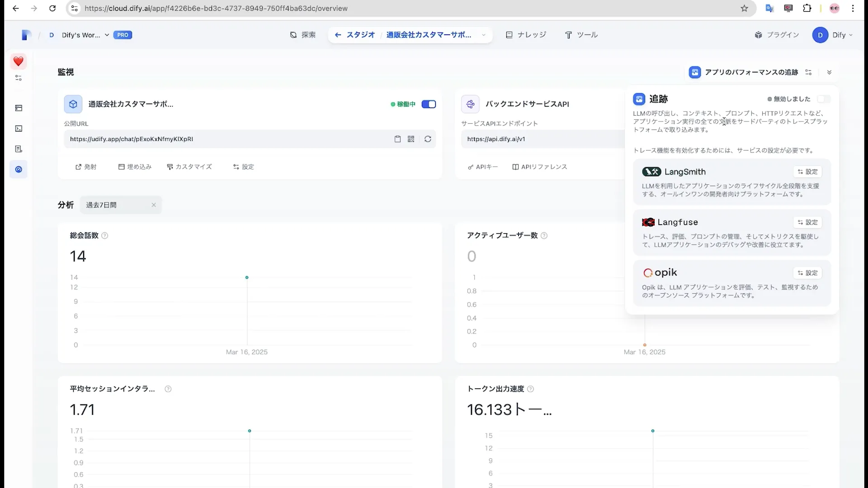Open the ナレッジ menu item
The image size is (868, 488).
pos(525,35)
